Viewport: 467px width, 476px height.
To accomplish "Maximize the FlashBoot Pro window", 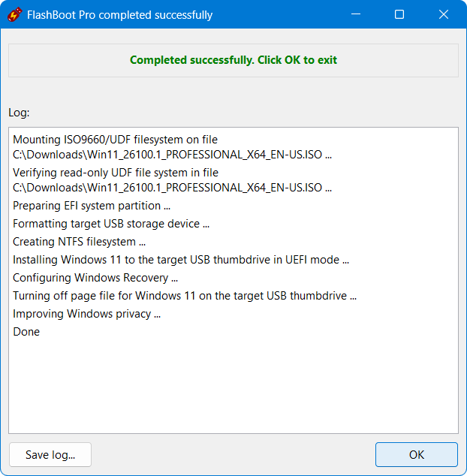I will 399,14.
